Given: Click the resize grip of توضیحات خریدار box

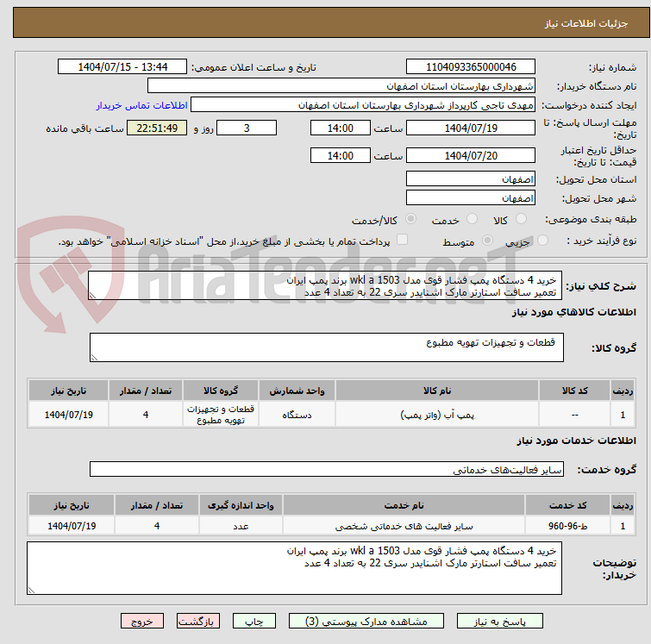Looking at the screenshot, I should pyautogui.click(x=32, y=590).
